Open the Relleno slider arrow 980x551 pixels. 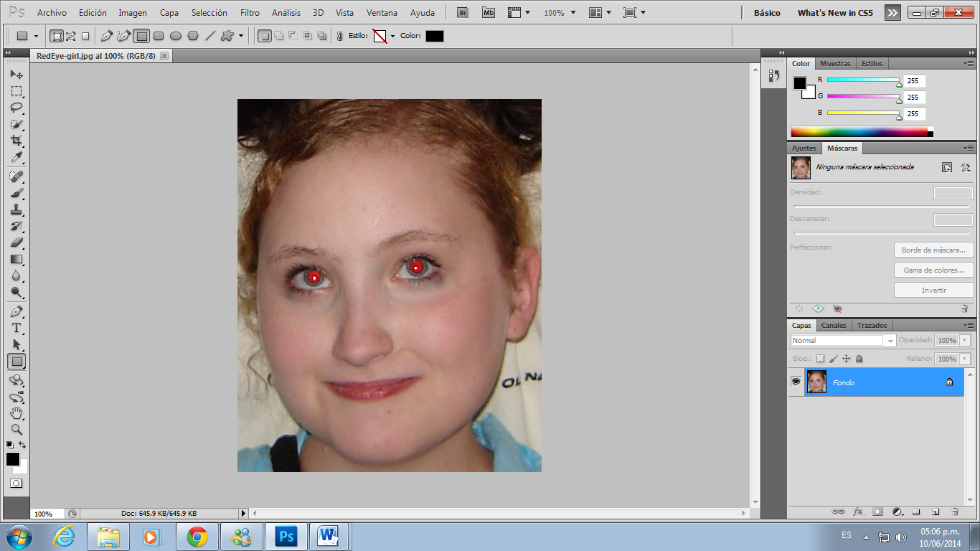coord(965,359)
